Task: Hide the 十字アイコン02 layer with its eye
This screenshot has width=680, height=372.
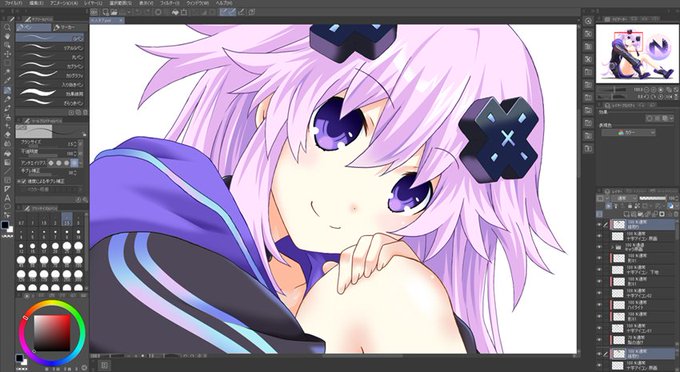Action: pyautogui.click(x=598, y=293)
